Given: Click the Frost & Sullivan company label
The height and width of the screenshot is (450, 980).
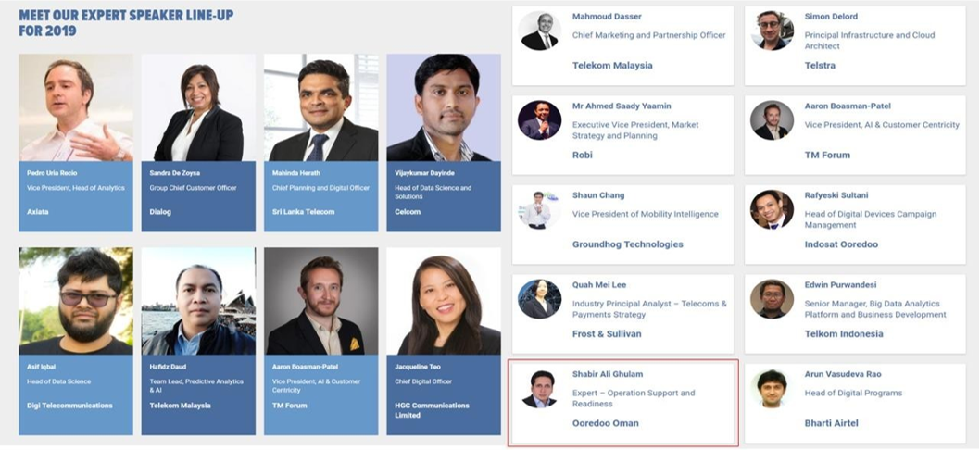Looking at the screenshot, I should pos(607,333).
